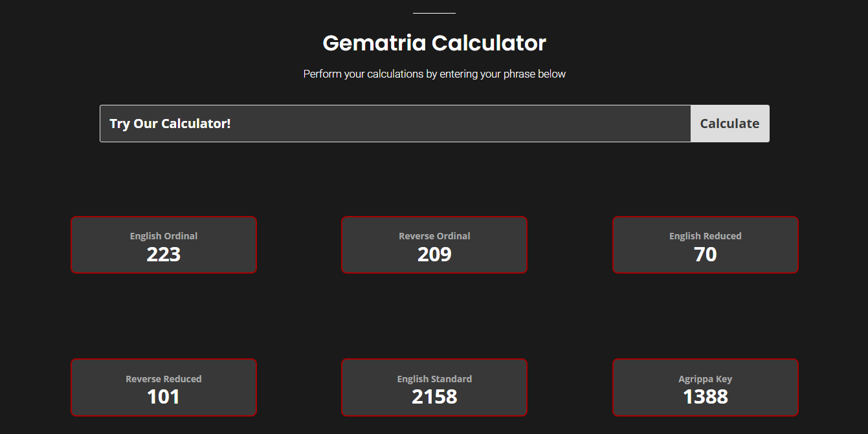The width and height of the screenshot is (868, 434).
Task: Click the English Standard label
Action: coord(434,379)
